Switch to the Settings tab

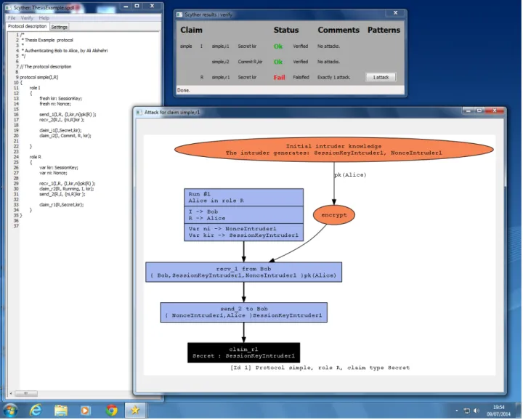[60, 27]
